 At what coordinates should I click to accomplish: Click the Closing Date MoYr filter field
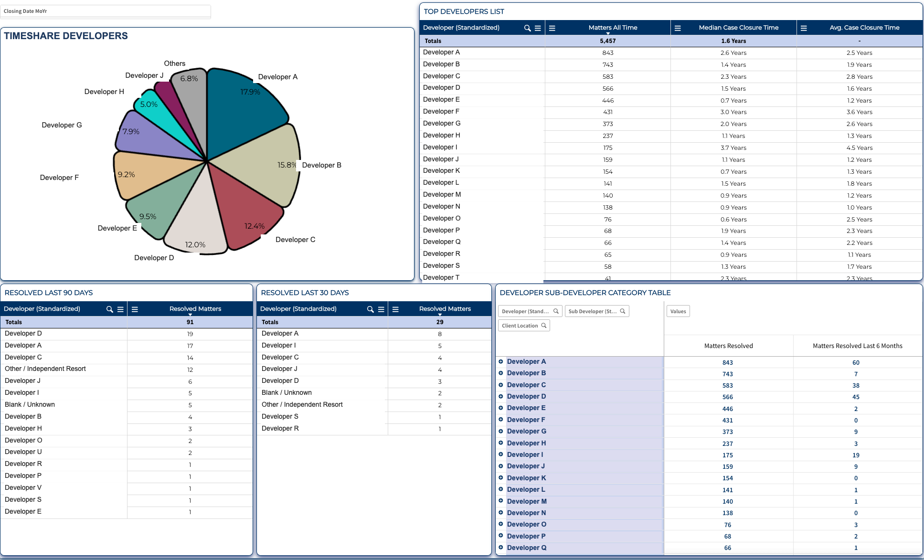click(106, 11)
